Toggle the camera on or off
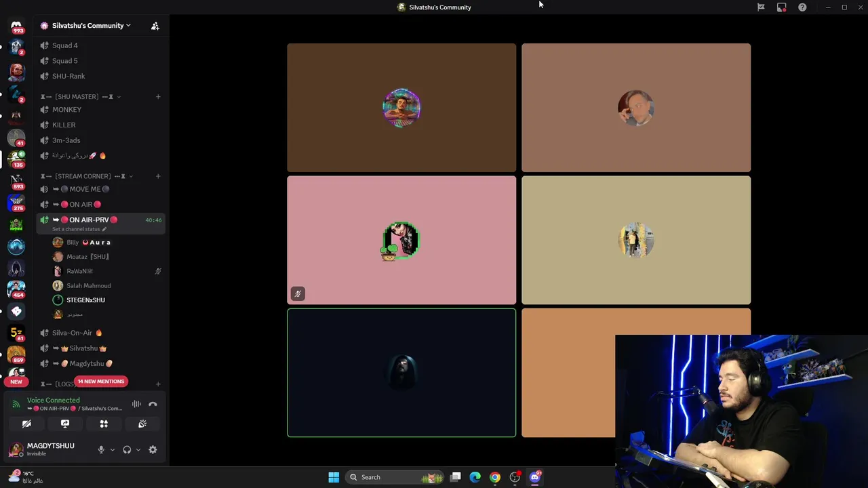This screenshot has height=488, width=868. coord(26,424)
